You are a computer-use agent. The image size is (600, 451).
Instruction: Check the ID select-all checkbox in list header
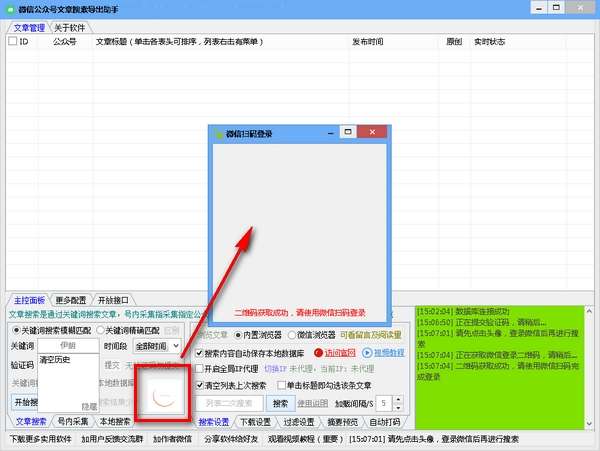(x=12, y=41)
